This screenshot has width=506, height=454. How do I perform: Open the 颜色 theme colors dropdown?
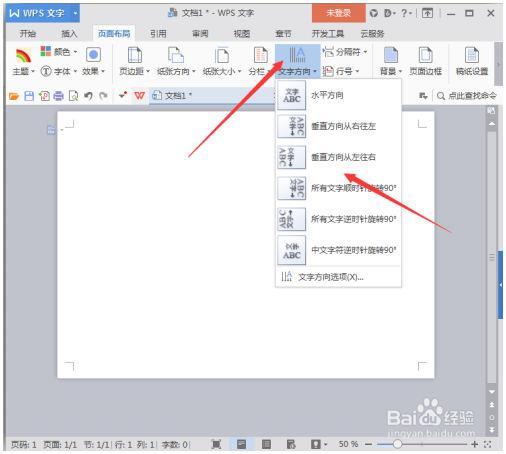[59, 52]
